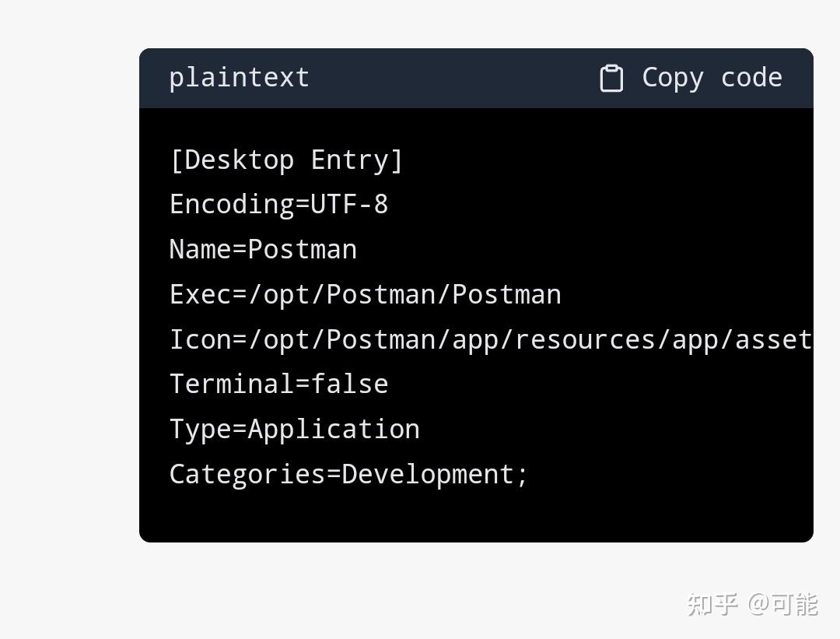Select the Terminal=false line

[x=278, y=383]
